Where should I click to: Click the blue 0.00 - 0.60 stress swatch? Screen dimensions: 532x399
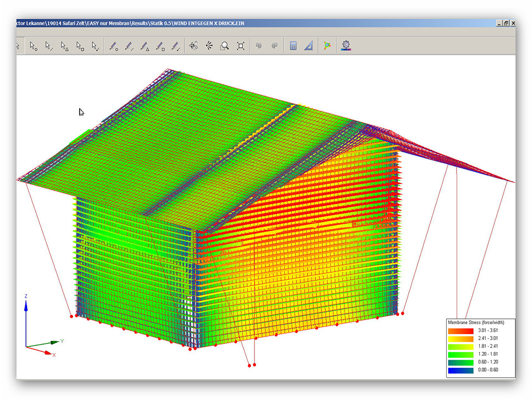tap(461, 370)
